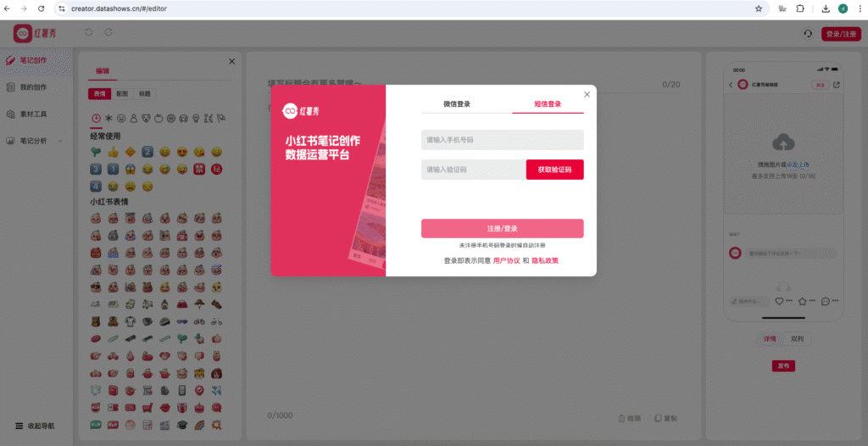Click the heart like icon in the phone preview

(779, 301)
